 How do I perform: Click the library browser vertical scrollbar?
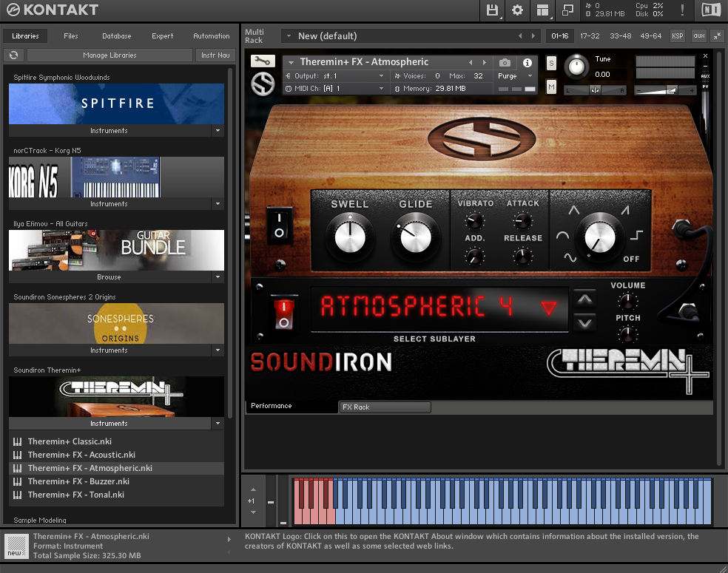[230, 243]
